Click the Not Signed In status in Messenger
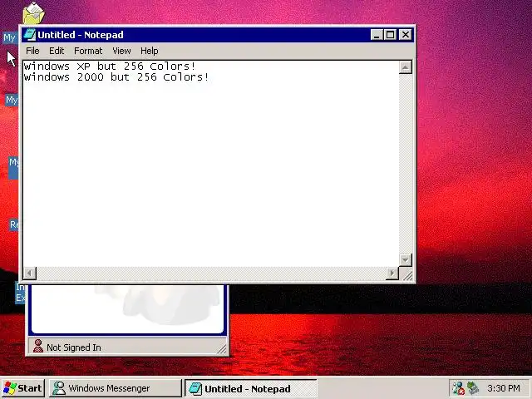The height and width of the screenshot is (399, 532). (x=74, y=347)
